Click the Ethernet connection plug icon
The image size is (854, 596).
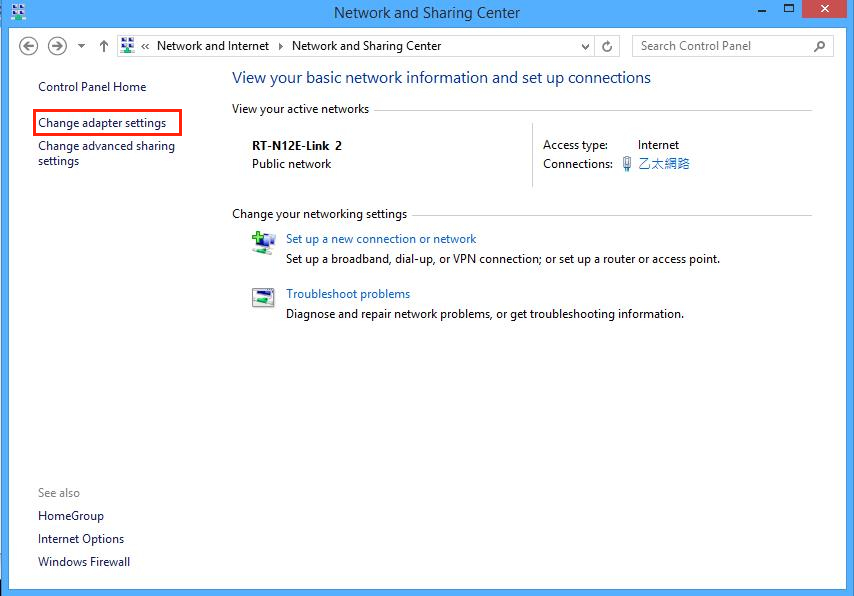[626, 164]
